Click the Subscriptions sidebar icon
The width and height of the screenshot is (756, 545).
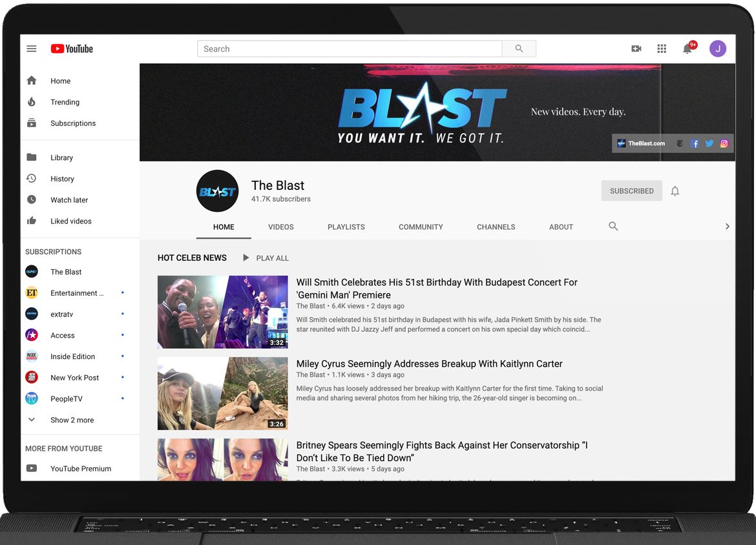tap(32, 123)
